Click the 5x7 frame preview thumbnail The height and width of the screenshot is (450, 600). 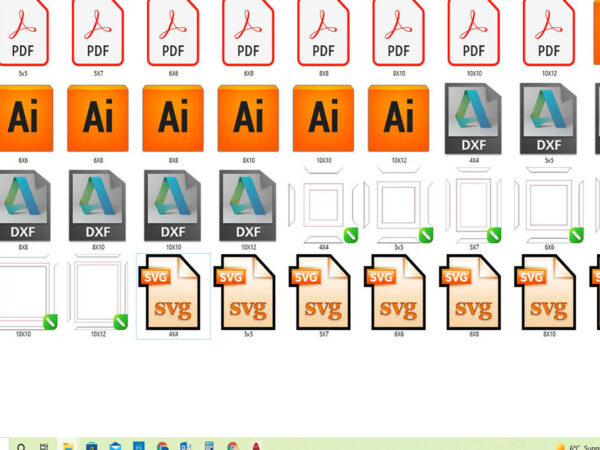[x=474, y=204]
